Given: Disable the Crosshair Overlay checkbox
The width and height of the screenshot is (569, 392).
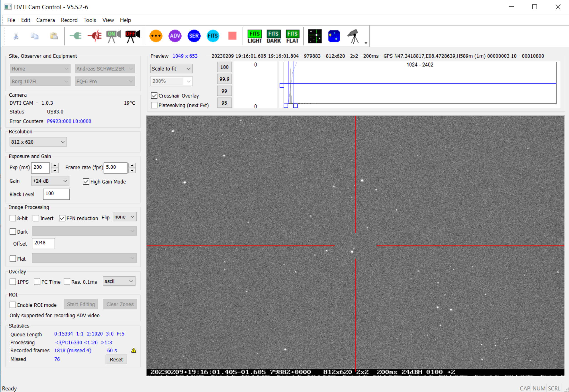Looking at the screenshot, I should click(x=154, y=95).
